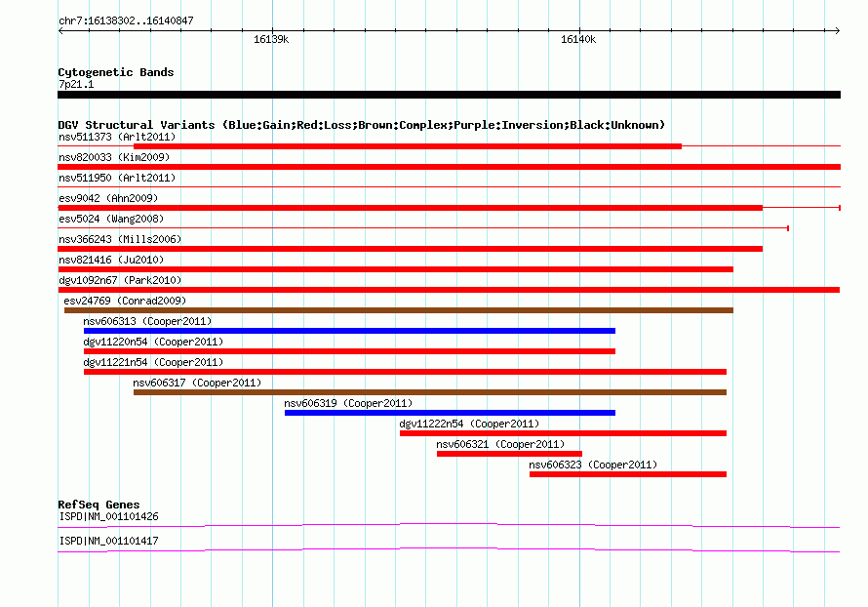The height and width of the screenshot is (607, 868).
Task: Click the 16140k ruler mark
Action: coord(578,39)
